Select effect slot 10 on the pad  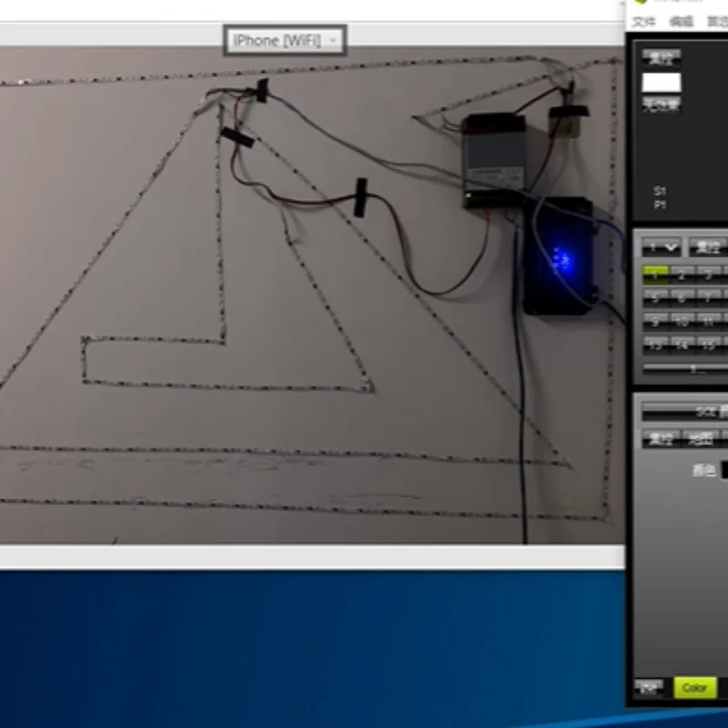pos(682,322)
